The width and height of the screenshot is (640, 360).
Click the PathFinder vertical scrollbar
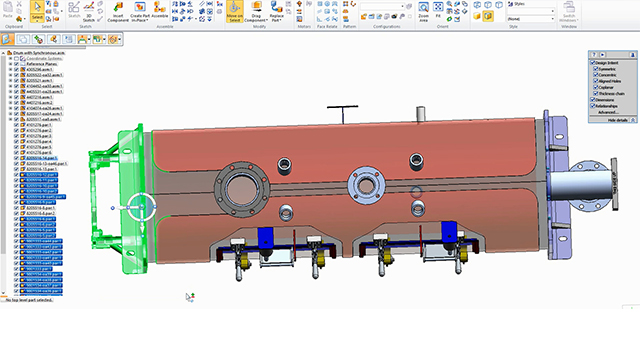coord(3,171)
